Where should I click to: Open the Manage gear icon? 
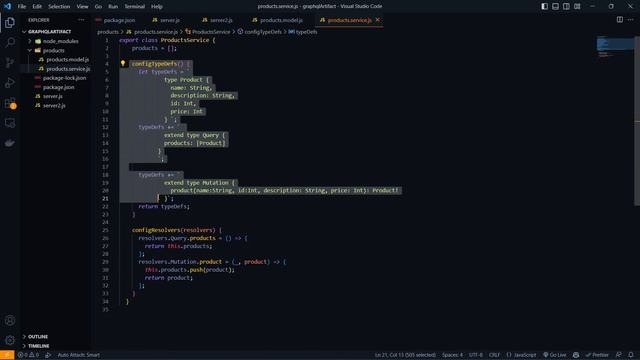pos(10,340)
